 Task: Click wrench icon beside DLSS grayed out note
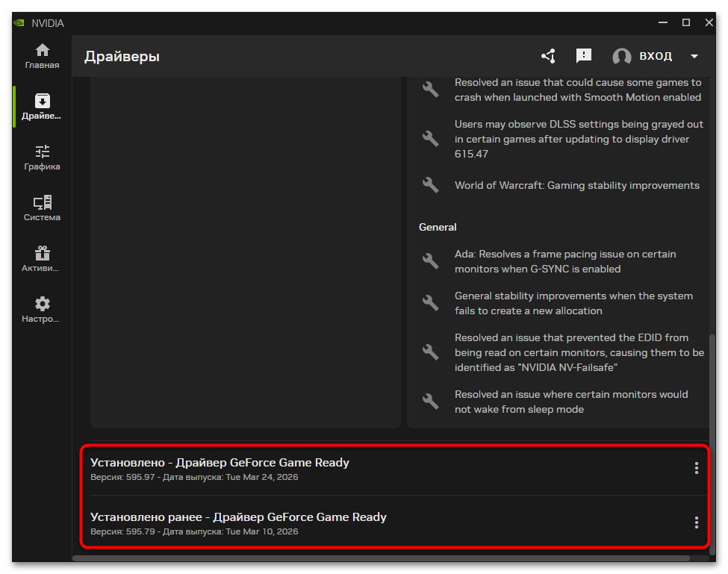430,139
